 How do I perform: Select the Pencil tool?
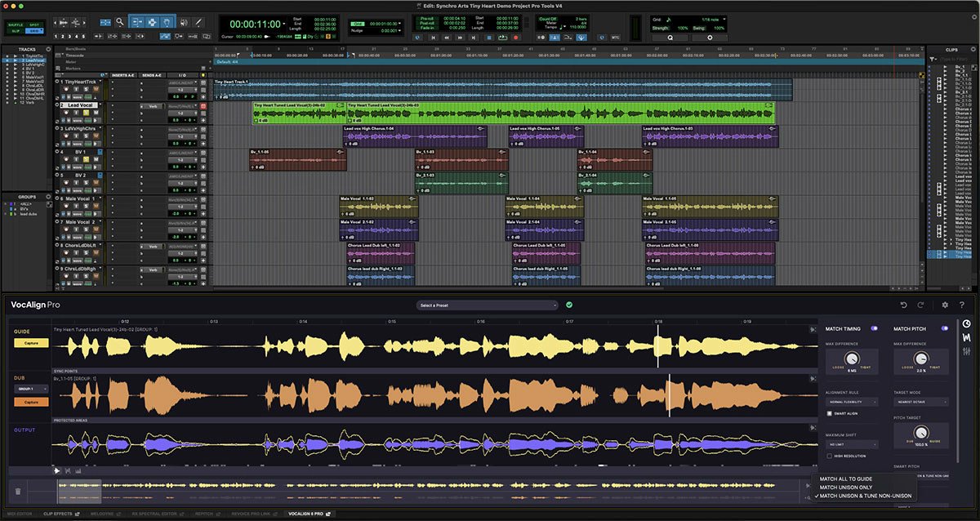[197, 22]
